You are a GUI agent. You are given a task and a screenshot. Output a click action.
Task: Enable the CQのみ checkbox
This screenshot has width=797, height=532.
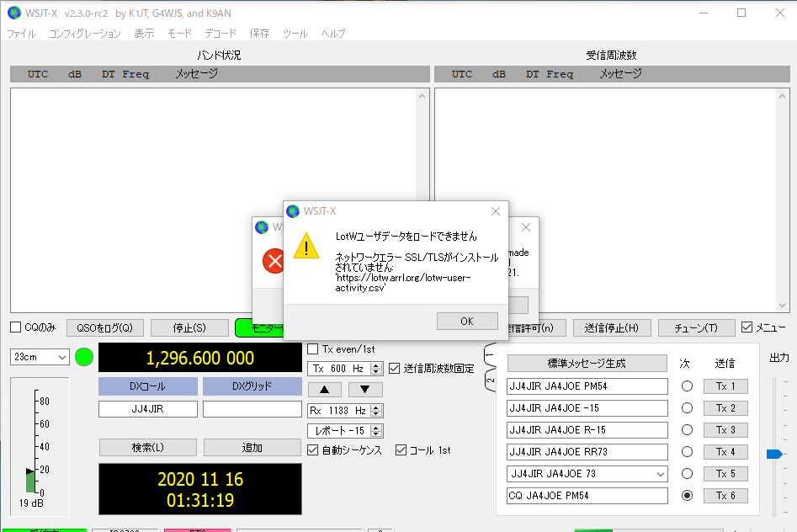click(16, 327)
